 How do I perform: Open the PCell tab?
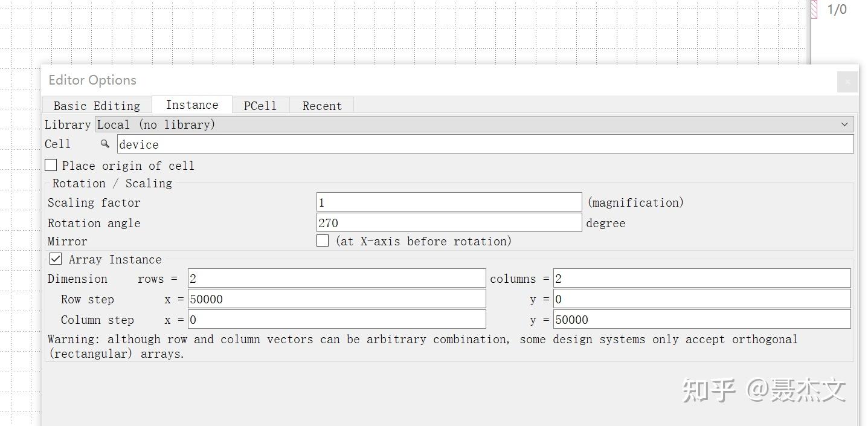260,106
